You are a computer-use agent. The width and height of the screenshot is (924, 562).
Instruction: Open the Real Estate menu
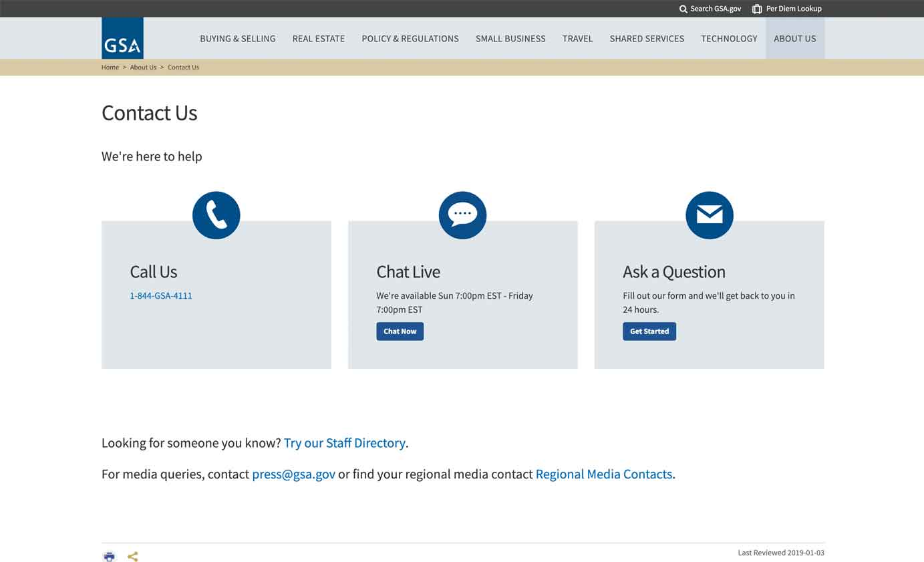pos(319,39)
